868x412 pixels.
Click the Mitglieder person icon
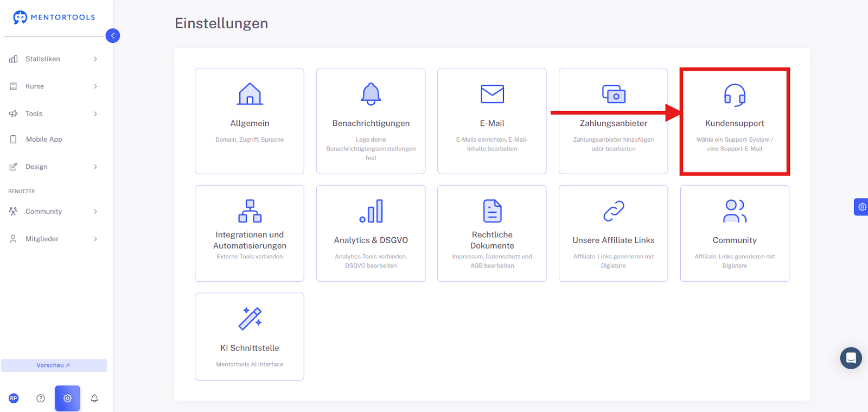[14, 239]
